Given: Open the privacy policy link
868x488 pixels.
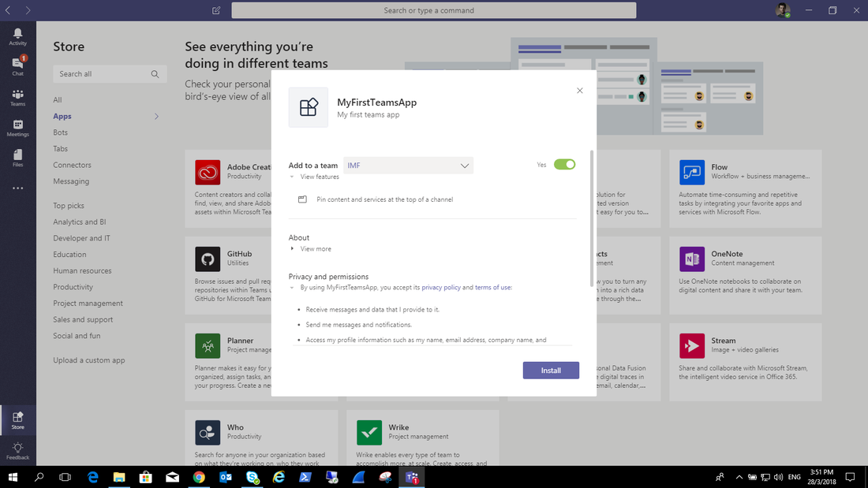Looking at the screenshot, I should tap(441, 287).
